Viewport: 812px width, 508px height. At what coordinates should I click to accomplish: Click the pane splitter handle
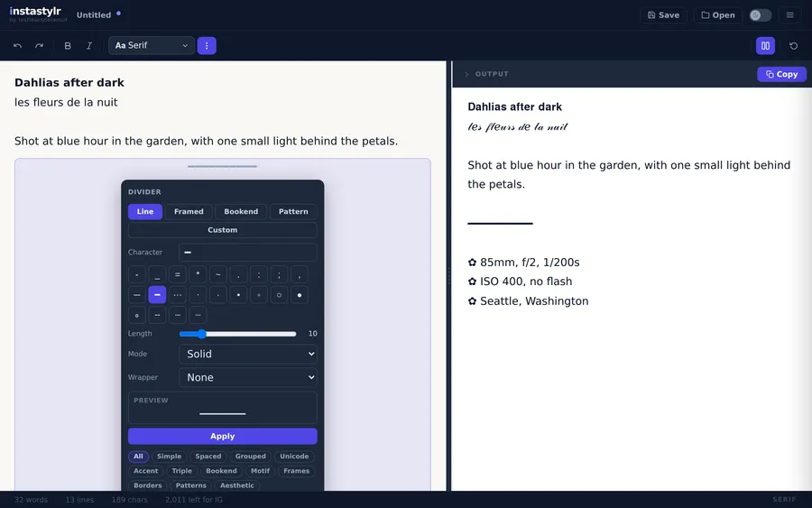click(449, 275)
